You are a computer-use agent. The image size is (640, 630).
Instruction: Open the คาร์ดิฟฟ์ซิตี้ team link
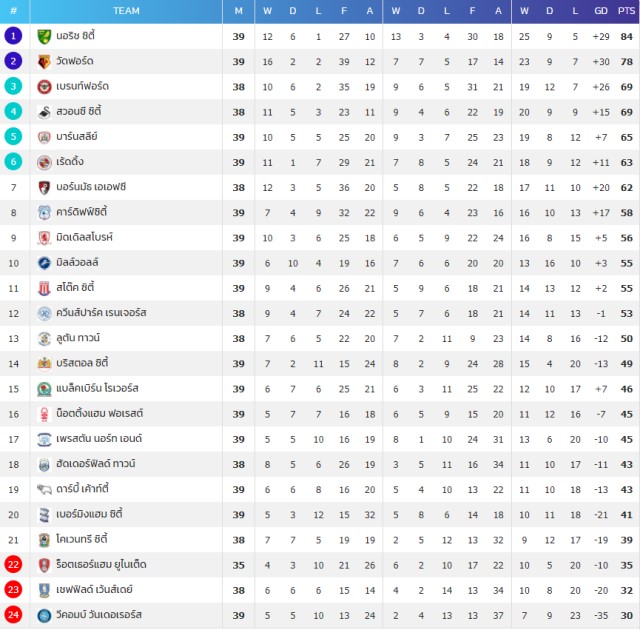tap(82, 212)
